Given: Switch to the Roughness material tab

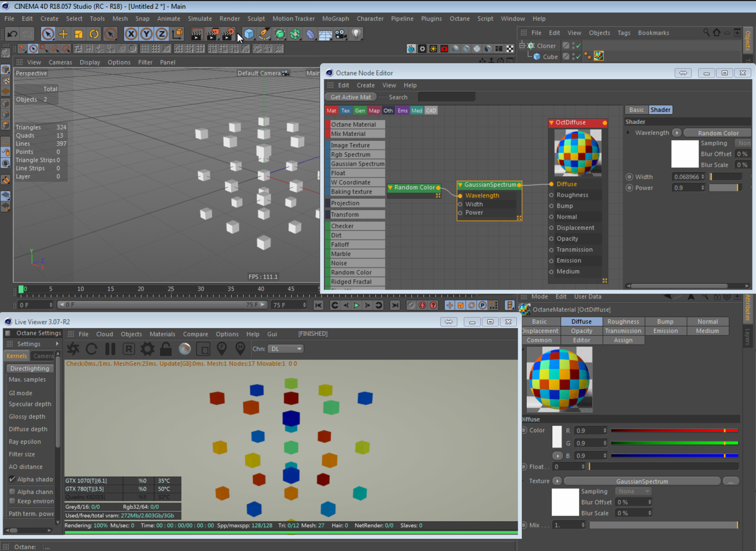Looking at the screenshot, I should click(623, 321).
